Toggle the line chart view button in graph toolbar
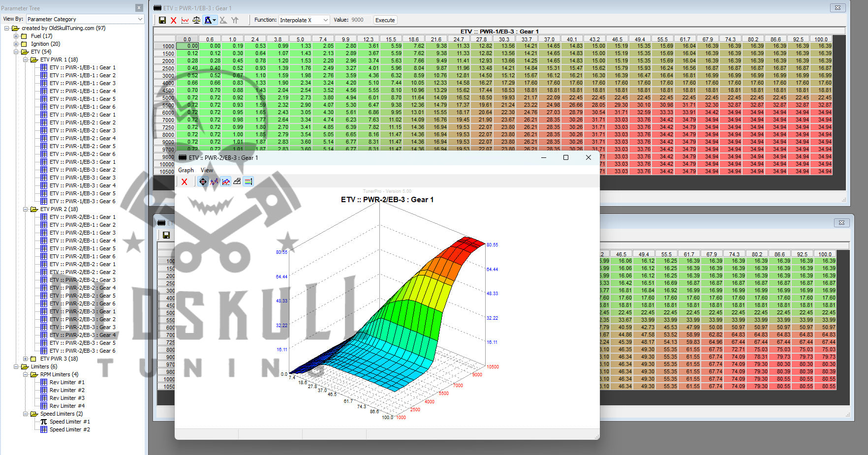The image size is (868, 455). click(x=226, y=182)
